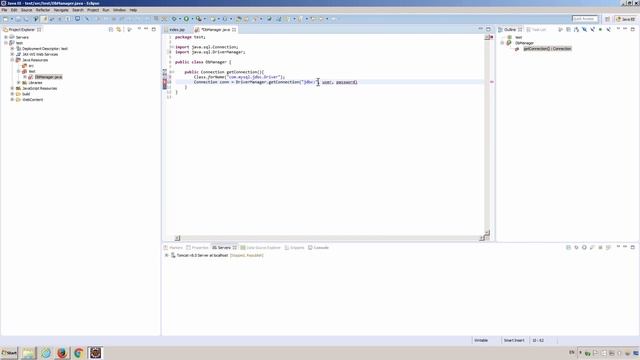Screen dimensions: 640x360
Task: Open dropdown arrow next to Debug icon
Action: click(x=180, y=19)
